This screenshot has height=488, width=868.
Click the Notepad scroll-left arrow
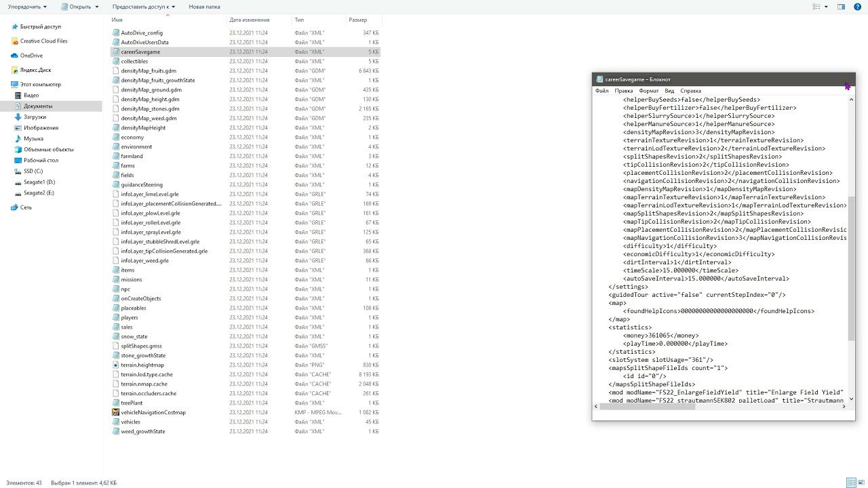click(597, 407)
